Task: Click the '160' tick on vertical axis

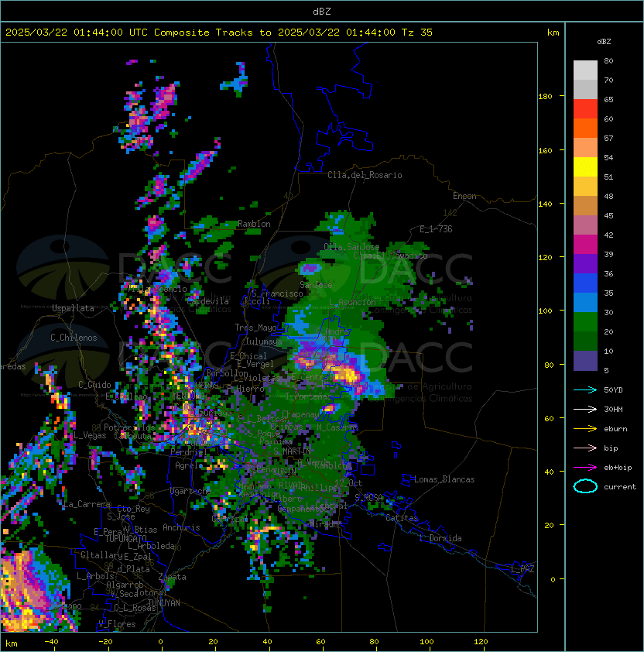Action: pyautogui.click(x=545, y=150)
